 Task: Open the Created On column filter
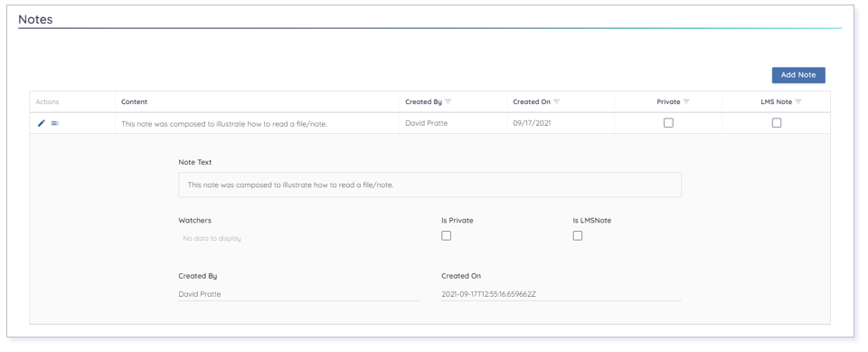(x=556, y=102)
